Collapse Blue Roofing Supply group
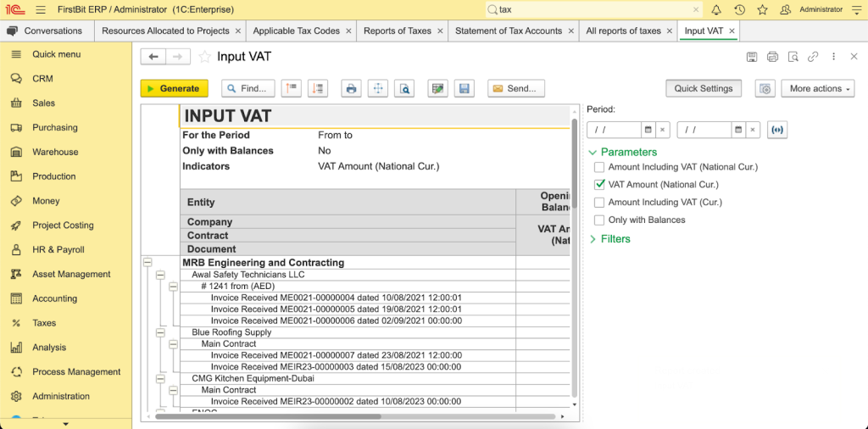 coord(160,332)
